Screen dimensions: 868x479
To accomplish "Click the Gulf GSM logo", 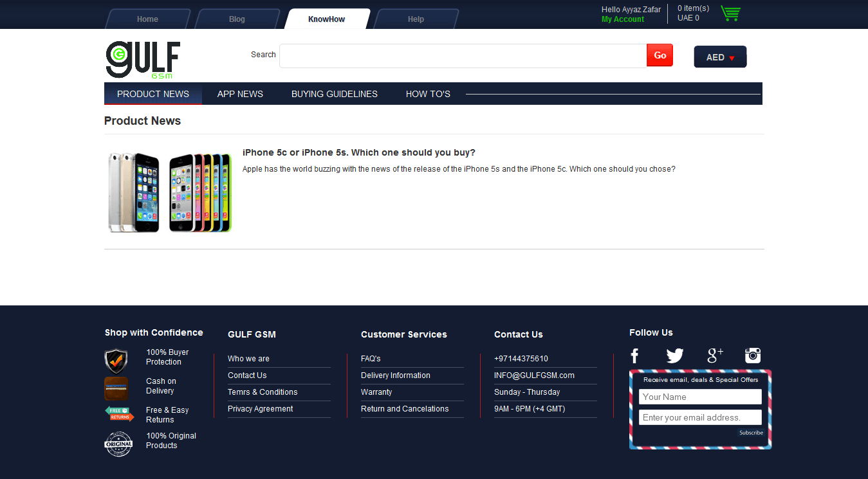I will pyautogui.click(x=143, y=60).
